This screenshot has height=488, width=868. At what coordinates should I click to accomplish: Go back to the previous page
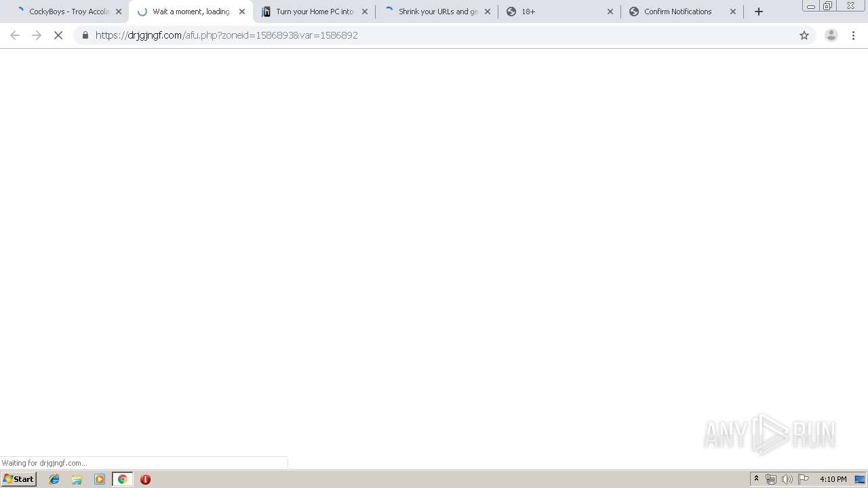pos(15,35)
